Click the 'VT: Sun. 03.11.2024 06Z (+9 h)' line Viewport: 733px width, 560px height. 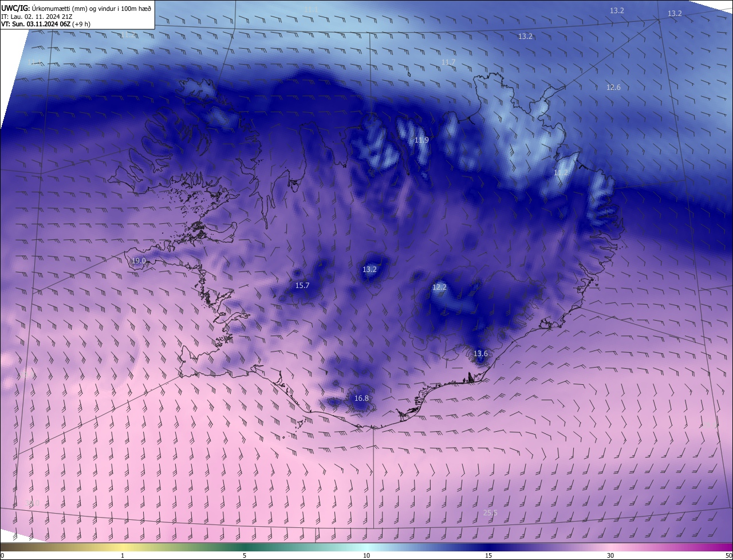point(46,24)
